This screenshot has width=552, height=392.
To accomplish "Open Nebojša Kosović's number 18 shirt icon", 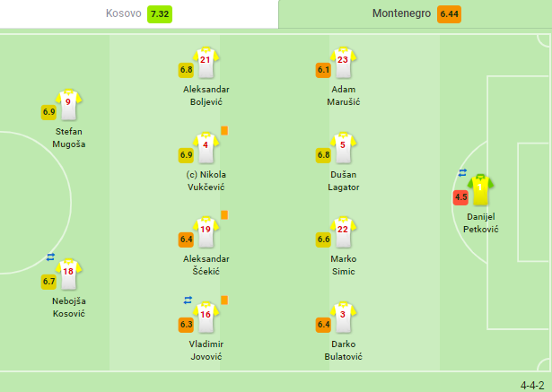I will pyautogui.click(x=68, y=274).
